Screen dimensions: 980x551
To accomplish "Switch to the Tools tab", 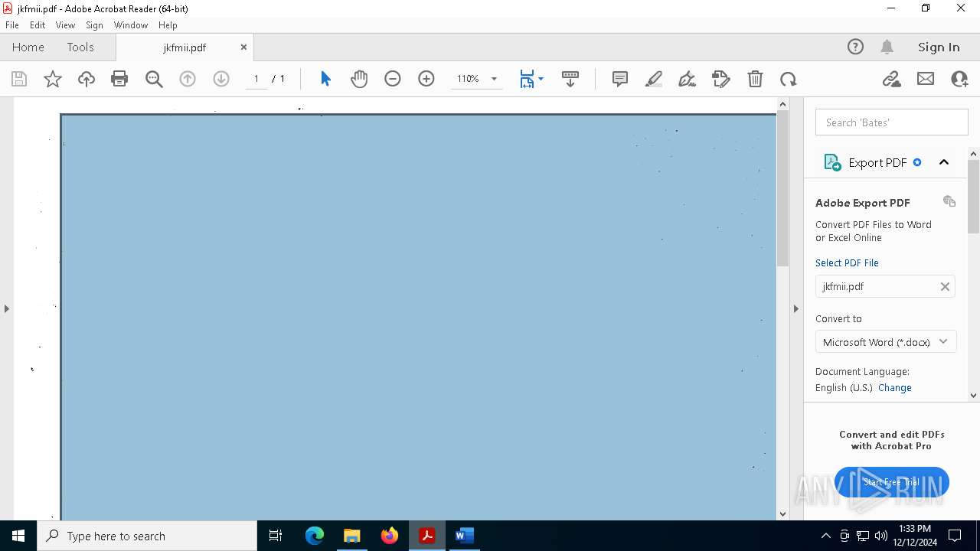I will 80,47.
